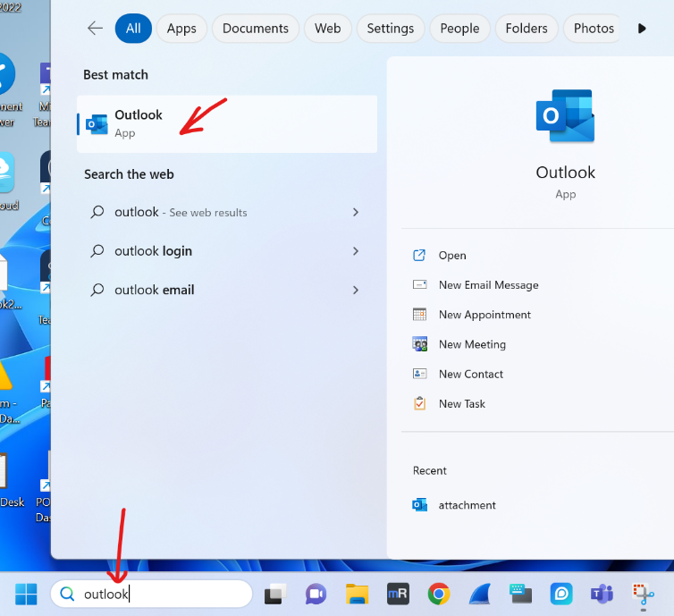Open the Snipping Tool from the taskbar
Image resolution: width=674 pixels, height=616 pixels.
(643, 594)
